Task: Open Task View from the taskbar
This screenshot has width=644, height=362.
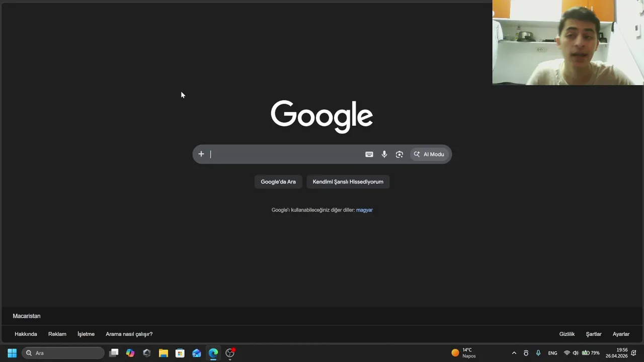Action: tap(114, 353)
